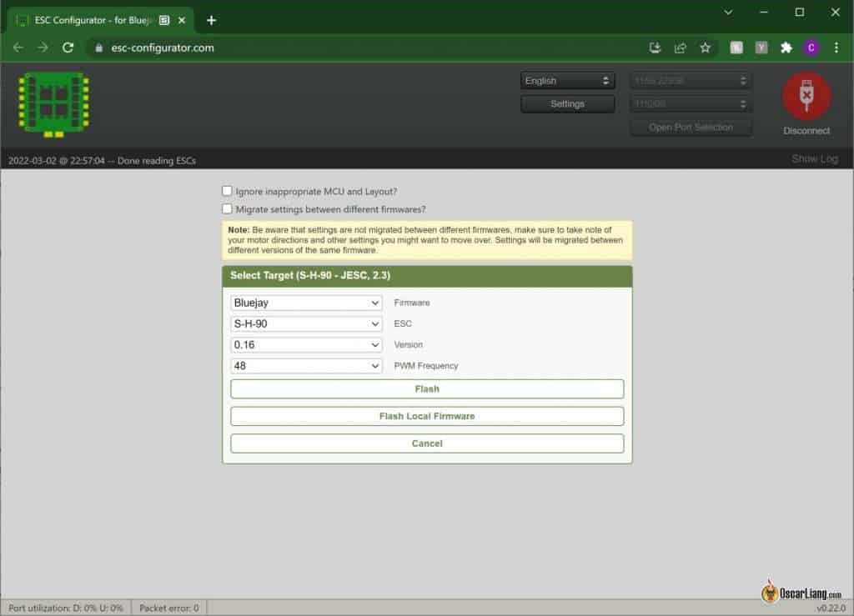
Task: Enable Ignore inappropriate MCU and Layout
Action: pos(227,191)
